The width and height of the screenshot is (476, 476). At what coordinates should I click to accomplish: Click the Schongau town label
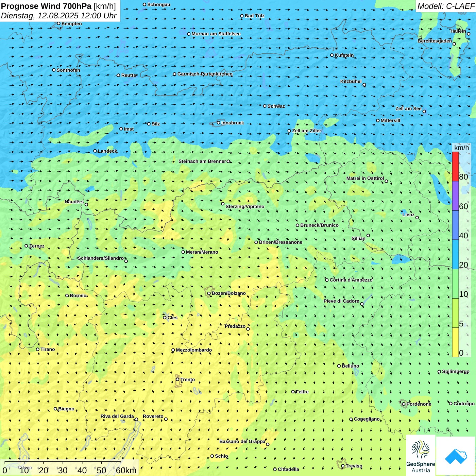pyautogui.click(x=159, y=4)
